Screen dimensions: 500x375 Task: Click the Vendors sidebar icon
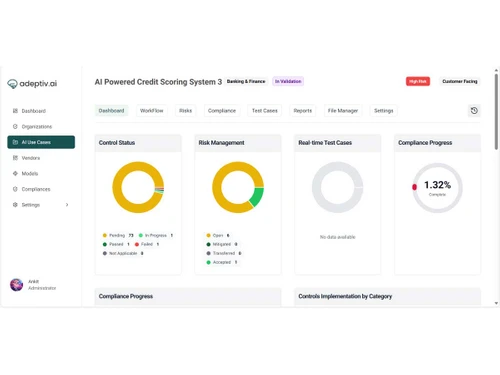point(15,158)
